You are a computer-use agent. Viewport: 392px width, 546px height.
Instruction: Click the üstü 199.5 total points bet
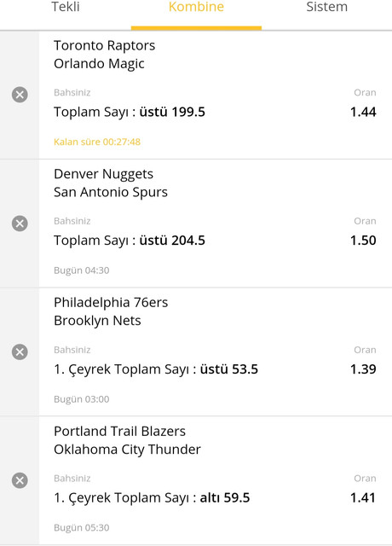(x=130, y=112)
